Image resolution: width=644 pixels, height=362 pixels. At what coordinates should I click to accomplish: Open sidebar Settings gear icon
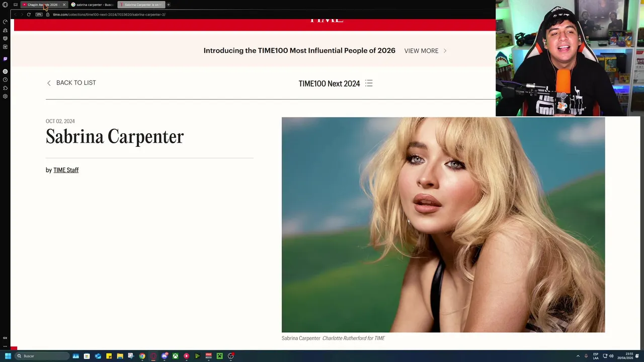pos(5,96)
